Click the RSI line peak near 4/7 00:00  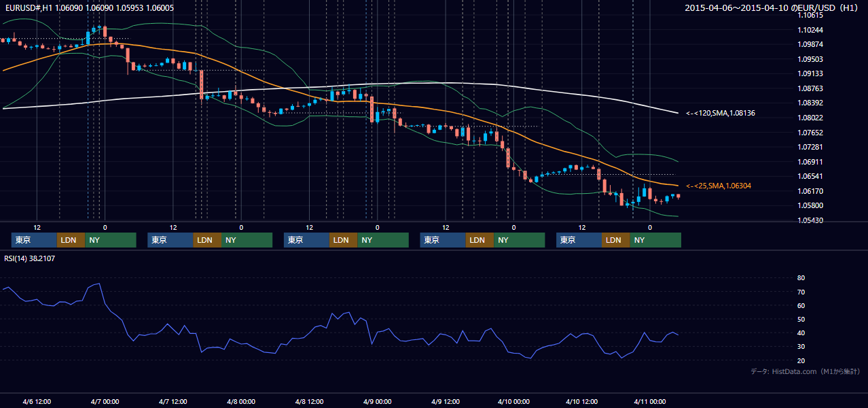[99, 284]
